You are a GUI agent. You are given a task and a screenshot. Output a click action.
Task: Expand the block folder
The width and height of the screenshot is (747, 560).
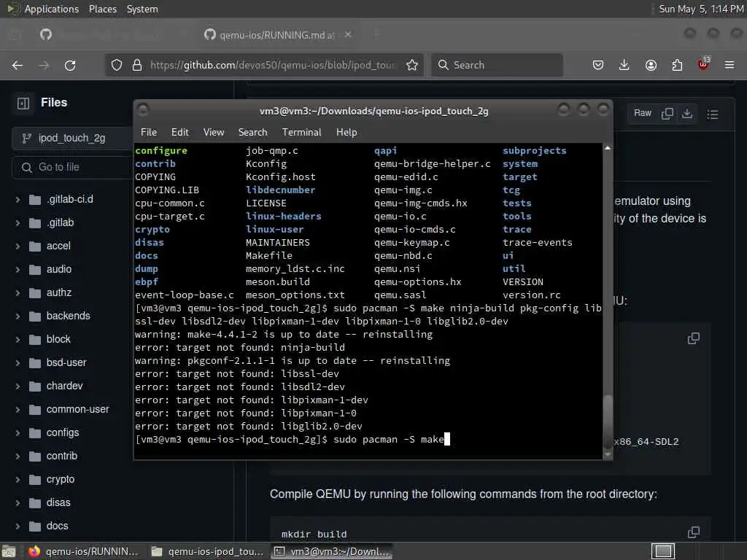(18, 340)
